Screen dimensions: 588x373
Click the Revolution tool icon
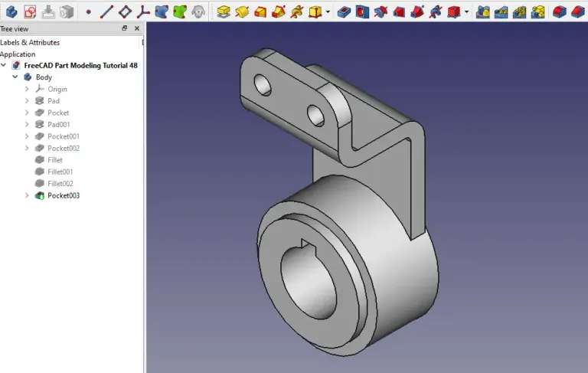(242, 11)
